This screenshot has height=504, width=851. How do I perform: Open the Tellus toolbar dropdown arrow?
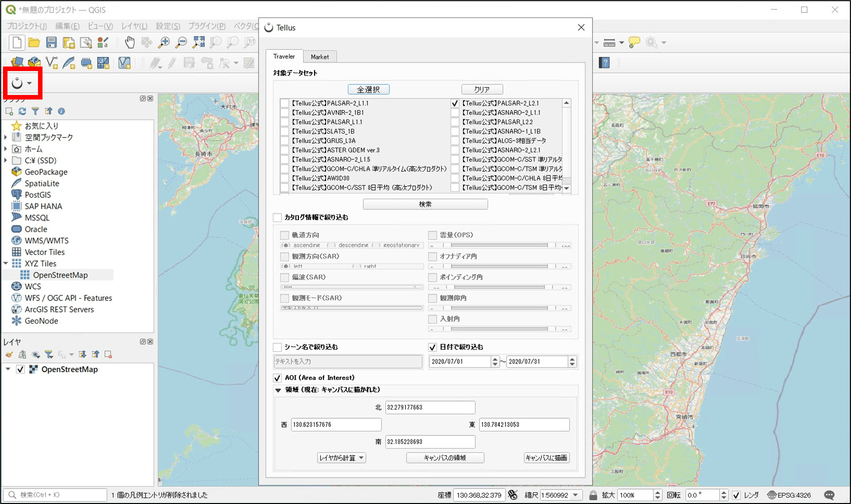(x=29, y=83)
